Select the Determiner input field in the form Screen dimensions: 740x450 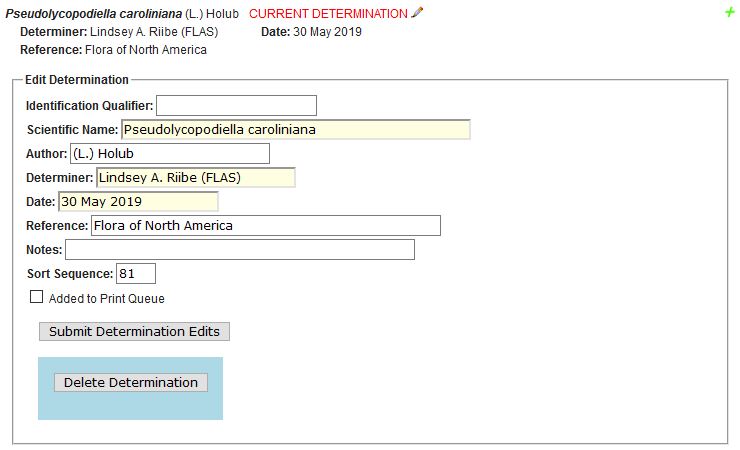196,178
